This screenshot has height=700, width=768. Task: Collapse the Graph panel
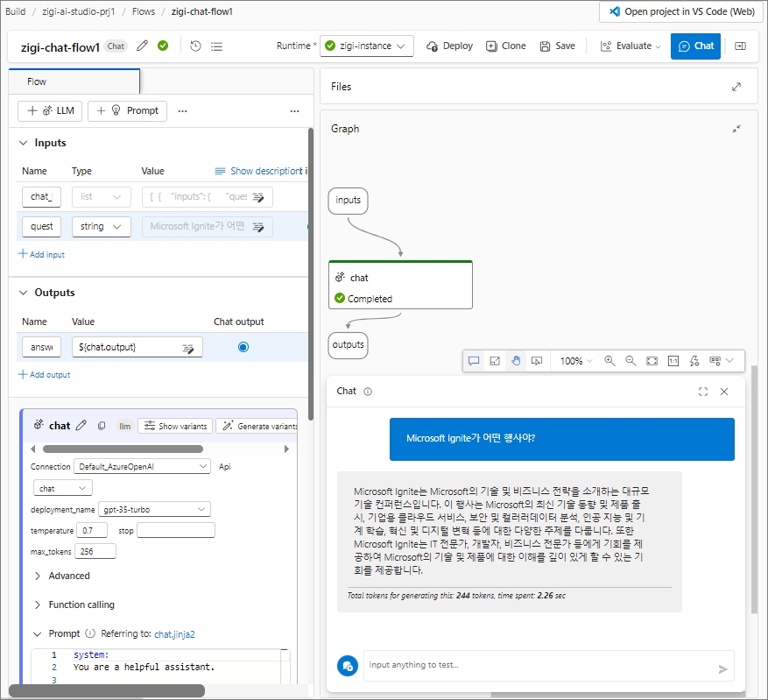(736, 129)
